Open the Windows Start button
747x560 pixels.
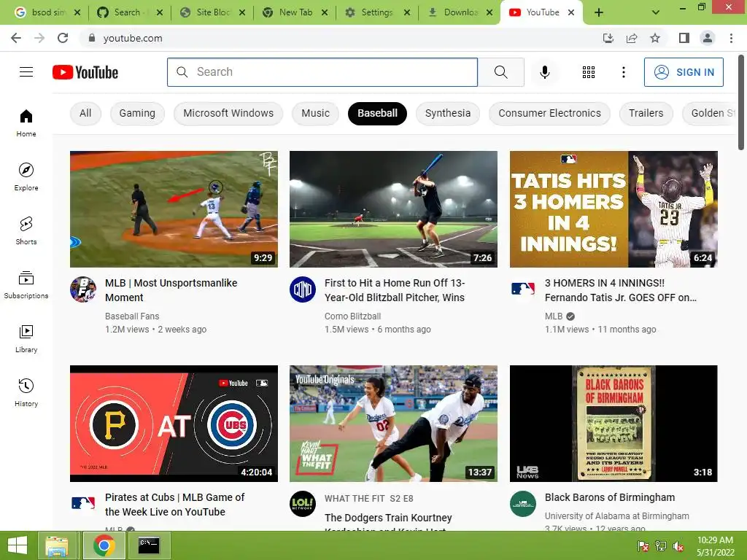tap(18, 545)
